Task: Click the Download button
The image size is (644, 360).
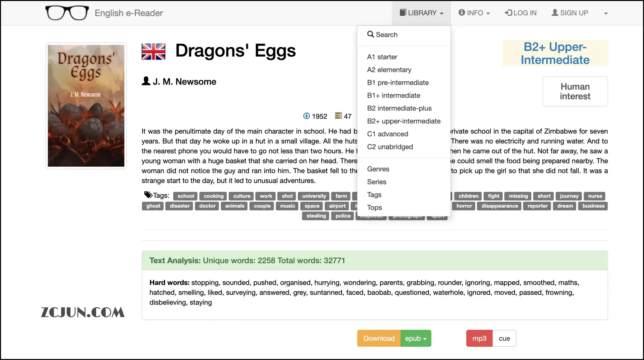Action: coord(379,338)
